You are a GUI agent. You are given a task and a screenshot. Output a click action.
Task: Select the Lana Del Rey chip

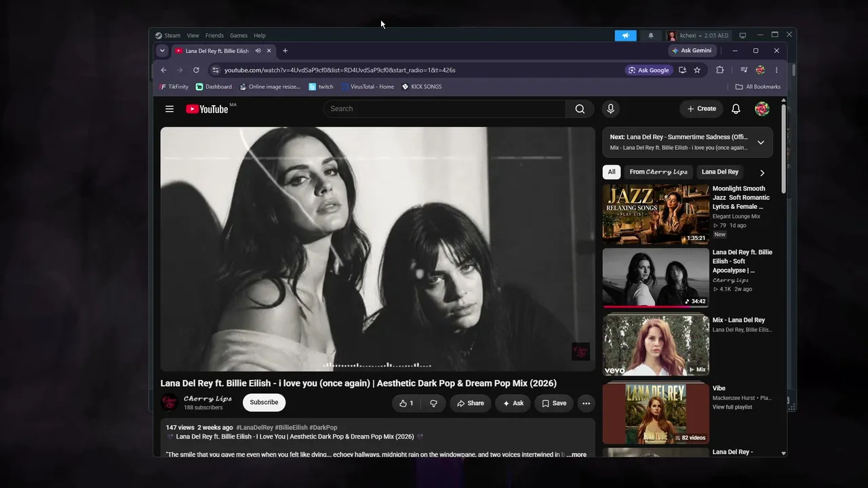(x=720, y=172)
